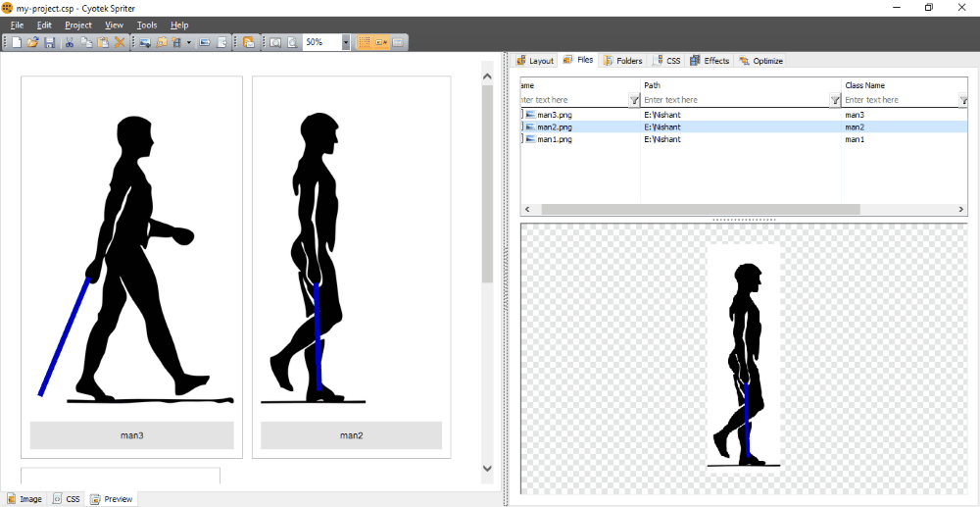Image resolution: width=980 pixels, height=507 pixels.
Task: Click the Paste clipboard icon
Action: 103,42
